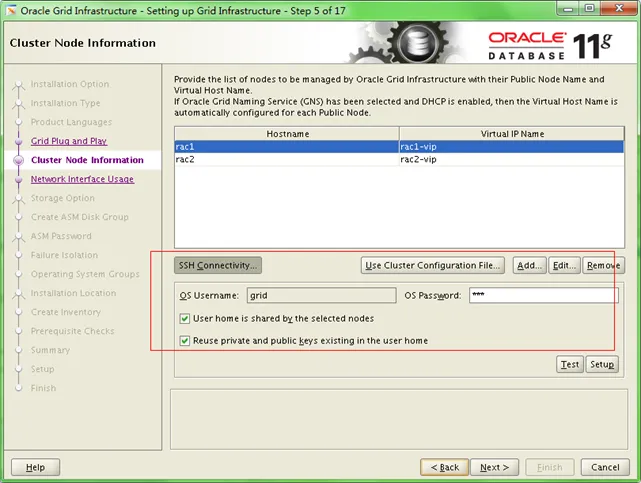Maximize the installer window
The image size is (641, 483).
[589, 8]
